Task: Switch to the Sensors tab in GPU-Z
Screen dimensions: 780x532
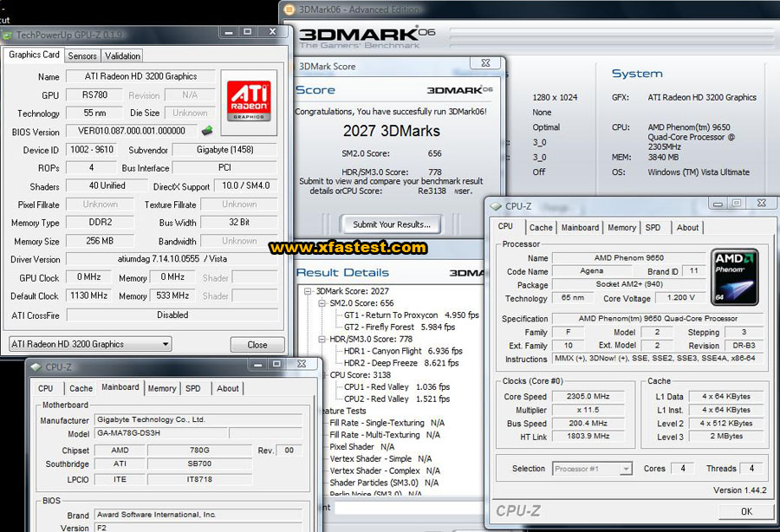Action: tap(82, 55)
